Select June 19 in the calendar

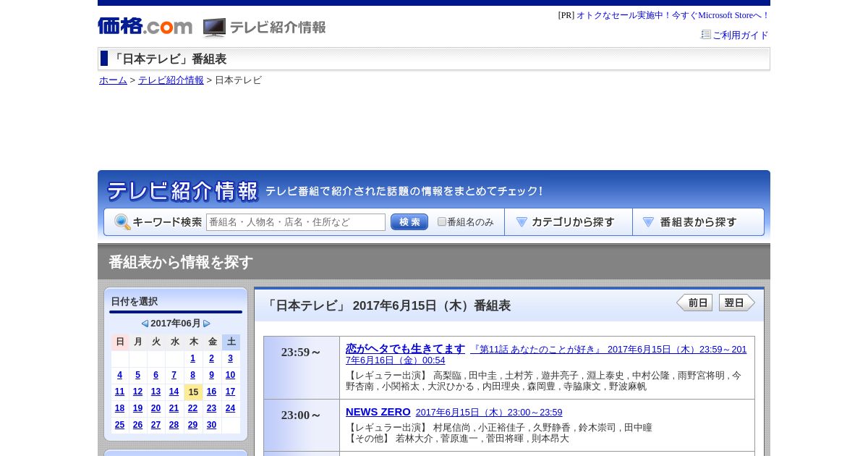point(137,408)
